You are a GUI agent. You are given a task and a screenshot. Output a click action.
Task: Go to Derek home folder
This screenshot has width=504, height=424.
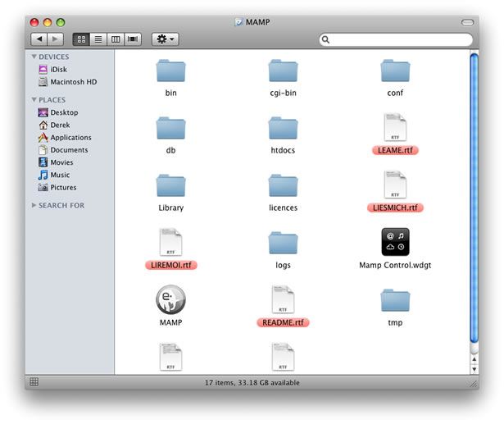(x=54, y=125)
